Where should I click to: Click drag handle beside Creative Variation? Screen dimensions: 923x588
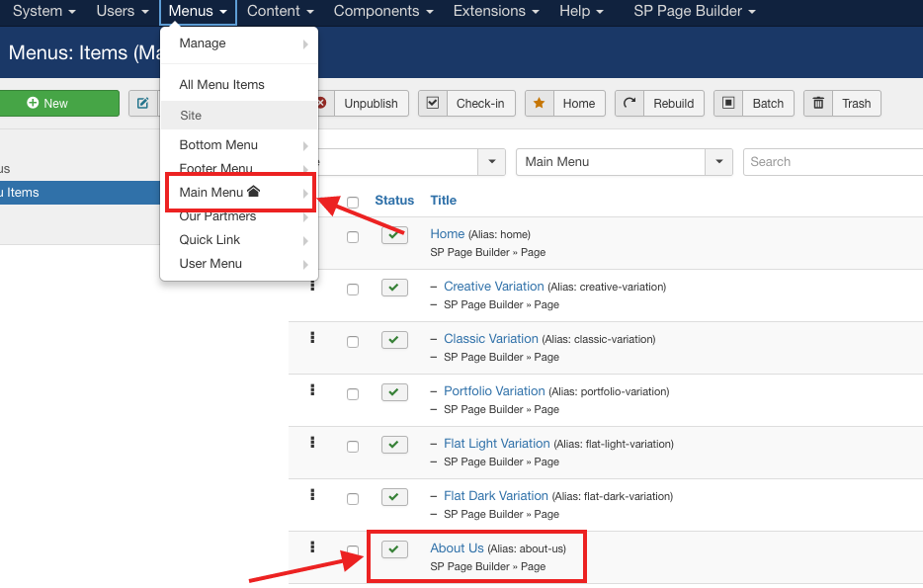click(312, 286)
